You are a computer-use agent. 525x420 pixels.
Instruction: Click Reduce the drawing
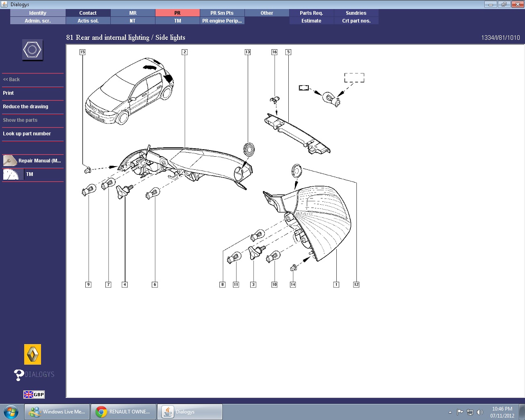coord(25,107)
